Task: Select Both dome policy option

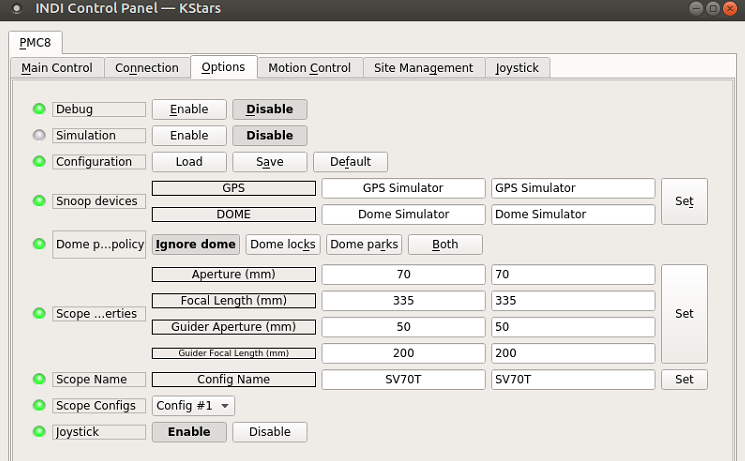Action: tap(445, 244)
